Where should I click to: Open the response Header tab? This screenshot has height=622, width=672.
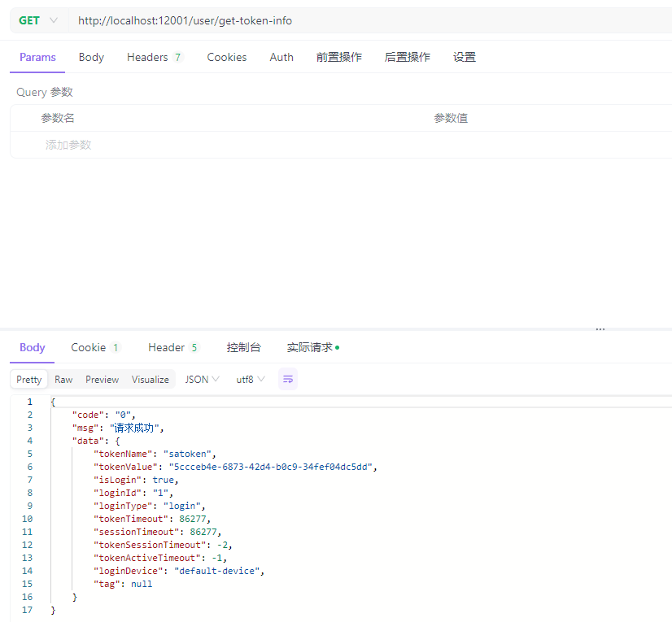tap(172, 347)
